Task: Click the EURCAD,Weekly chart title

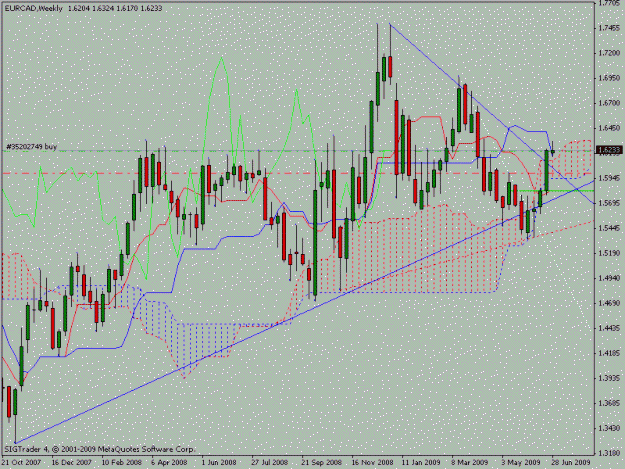Action: (33, 8)
